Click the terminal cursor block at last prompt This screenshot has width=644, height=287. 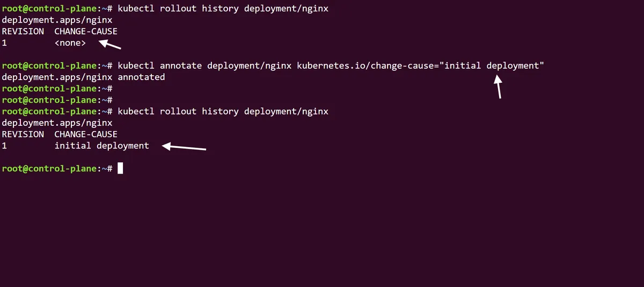[x=120, y=168]
